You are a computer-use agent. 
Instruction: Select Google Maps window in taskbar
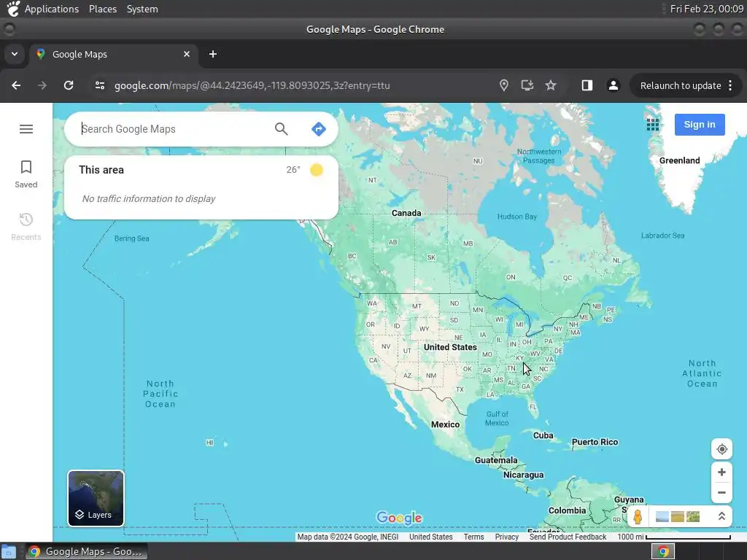click(x=86, y=551)
